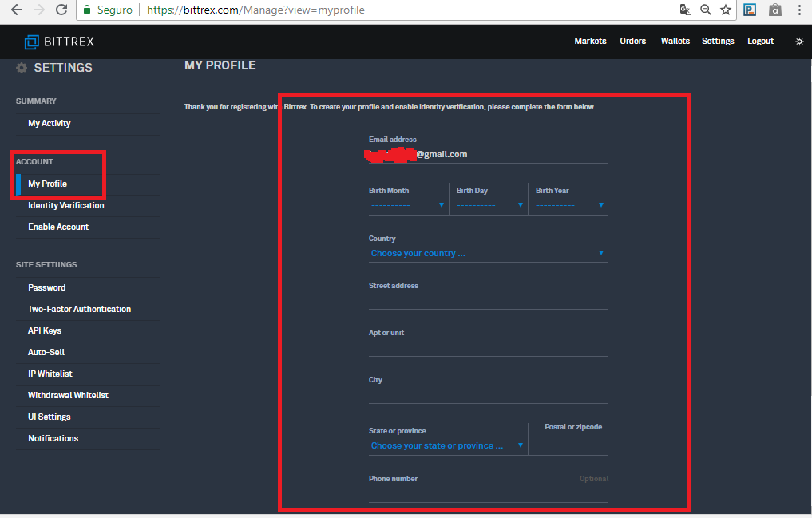Open the translate page icon
Image resolution: width=812 pixels, height=518 pixels.
pyautogui.click(x=686, y=10)
